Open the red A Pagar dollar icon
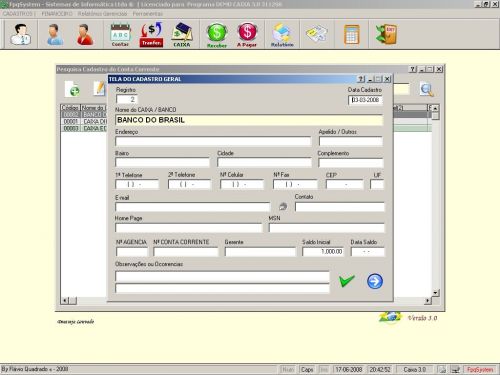Viewport: 500px width, 375px height. (247, 35)
